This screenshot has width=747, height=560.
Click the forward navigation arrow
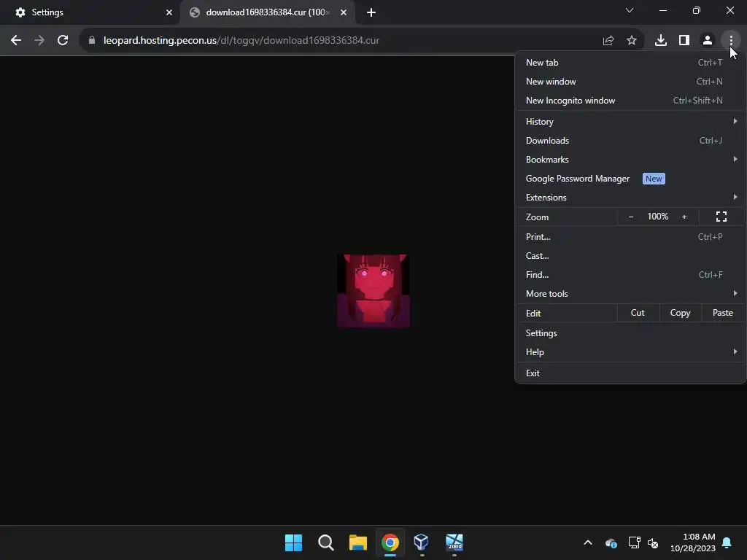coord(39,41)
